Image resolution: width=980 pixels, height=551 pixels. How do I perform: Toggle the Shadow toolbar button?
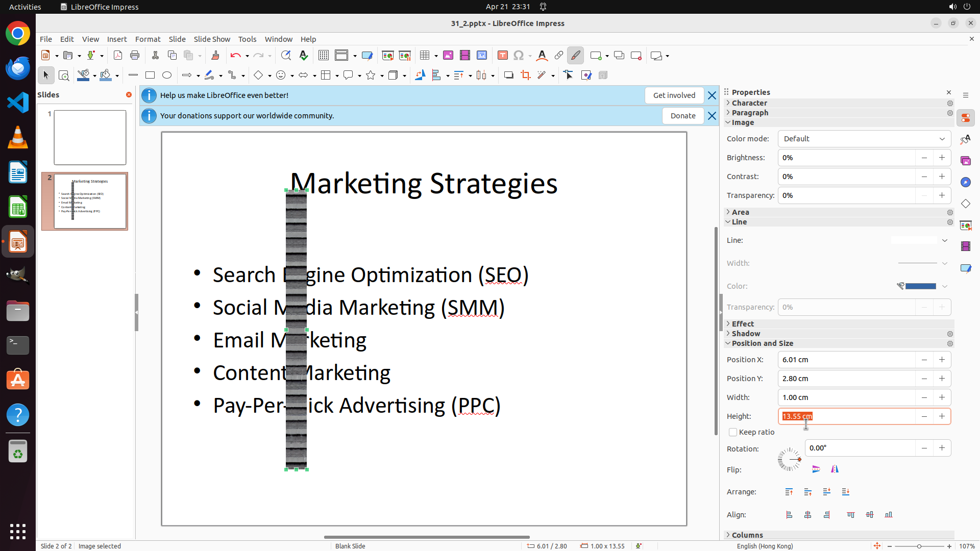pos(508,76)
